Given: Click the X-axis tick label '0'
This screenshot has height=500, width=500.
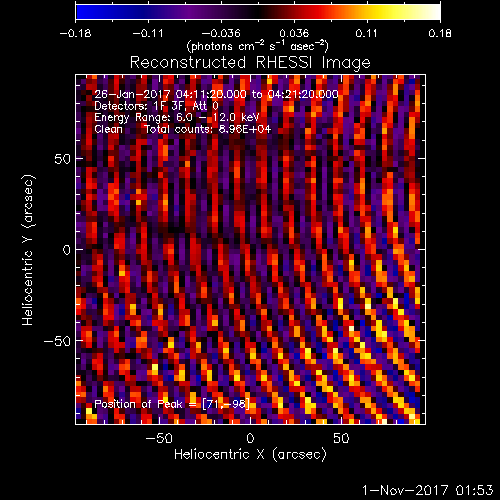Looking at the screenshot, I should [250, 438].
